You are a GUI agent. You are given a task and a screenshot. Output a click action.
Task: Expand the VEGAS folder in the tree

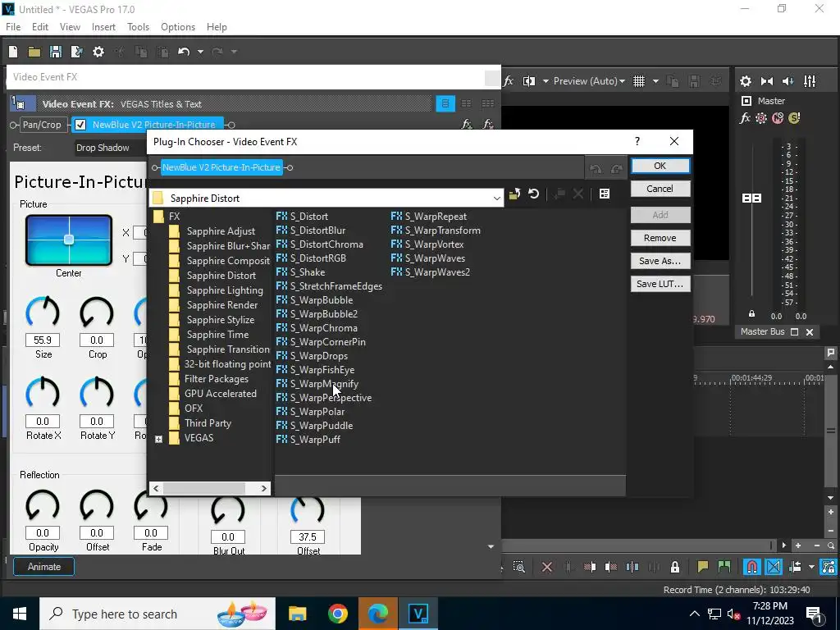point(158,439)
